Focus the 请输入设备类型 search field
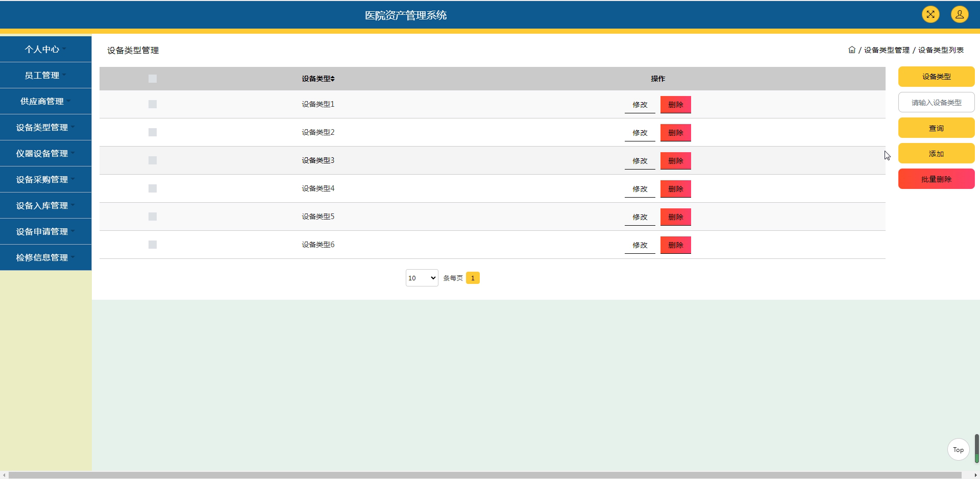This screenshot has width=980, height=479. (937, 102)
